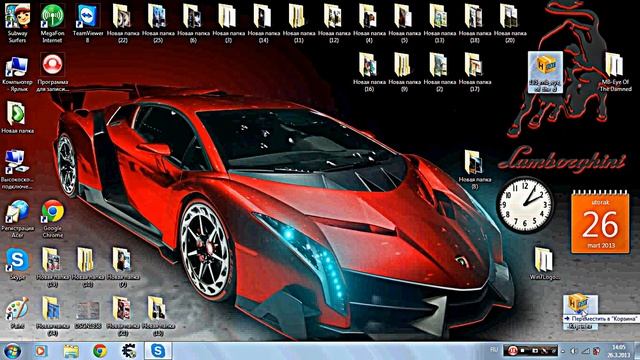Open the network signal tray icon
The width and height of the screenshot is (640, 360).
pos(585,351)
